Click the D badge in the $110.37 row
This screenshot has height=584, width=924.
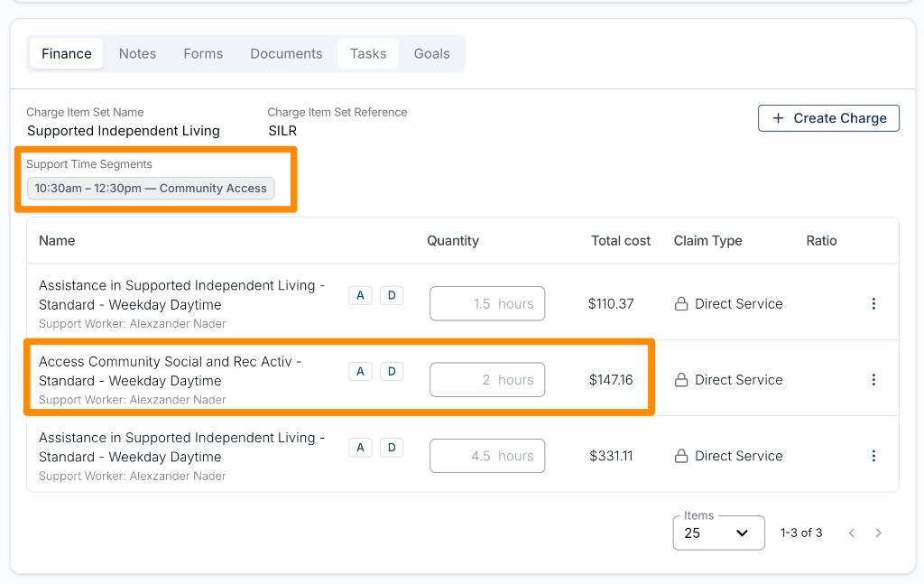pos(392,295)
